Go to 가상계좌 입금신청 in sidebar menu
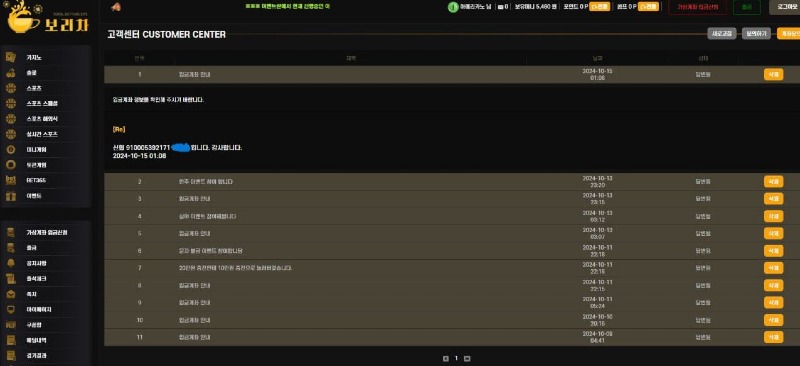Viewport: 800px width, 366px height. (x=47, y=232)
